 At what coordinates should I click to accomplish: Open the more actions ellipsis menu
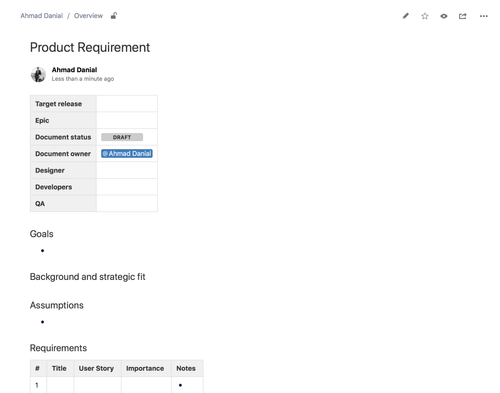(484, 16)
